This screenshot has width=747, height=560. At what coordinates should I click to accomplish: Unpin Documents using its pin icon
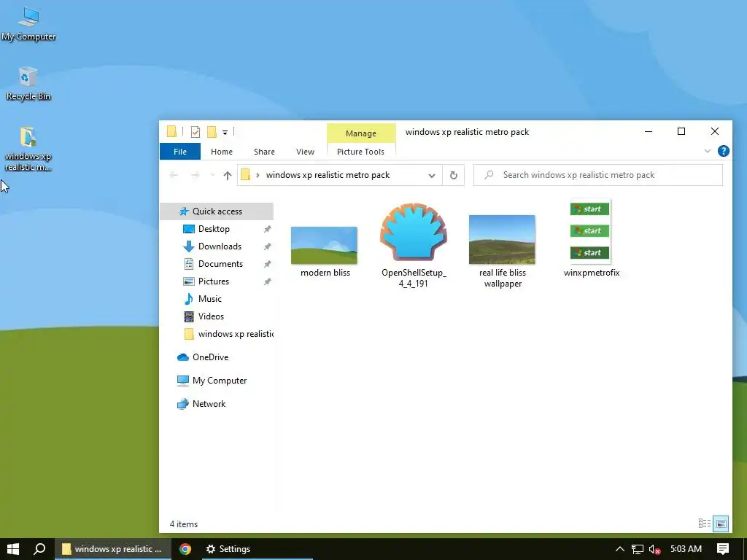pos(267,264)
